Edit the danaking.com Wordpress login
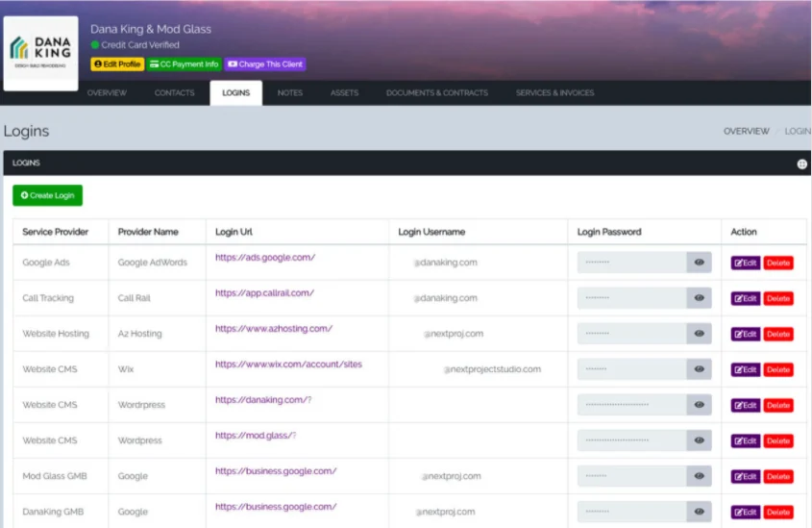Viewport: 812px width, 528px height. click(x=745, y=405)
